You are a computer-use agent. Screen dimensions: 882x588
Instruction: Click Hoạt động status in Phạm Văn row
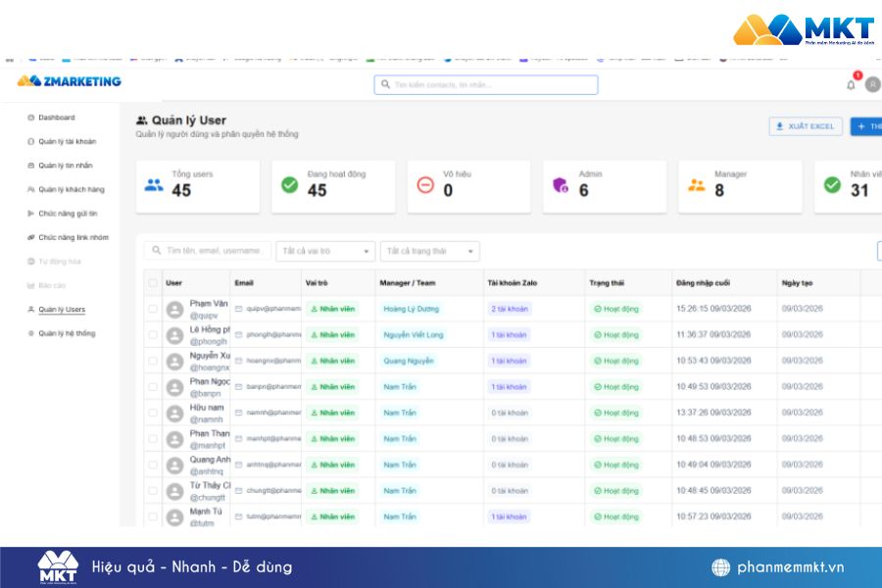pyautogui.click(x=616, y=309)
